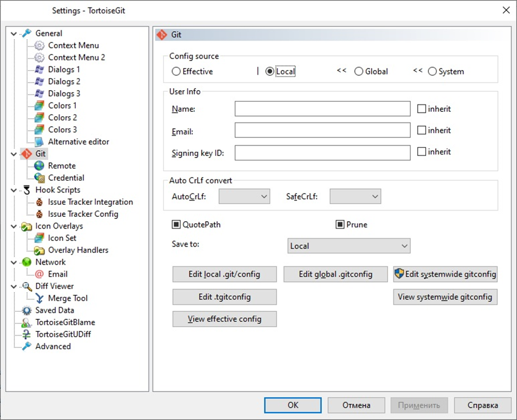Click the Email @ icon

click(x=39, y=274)
